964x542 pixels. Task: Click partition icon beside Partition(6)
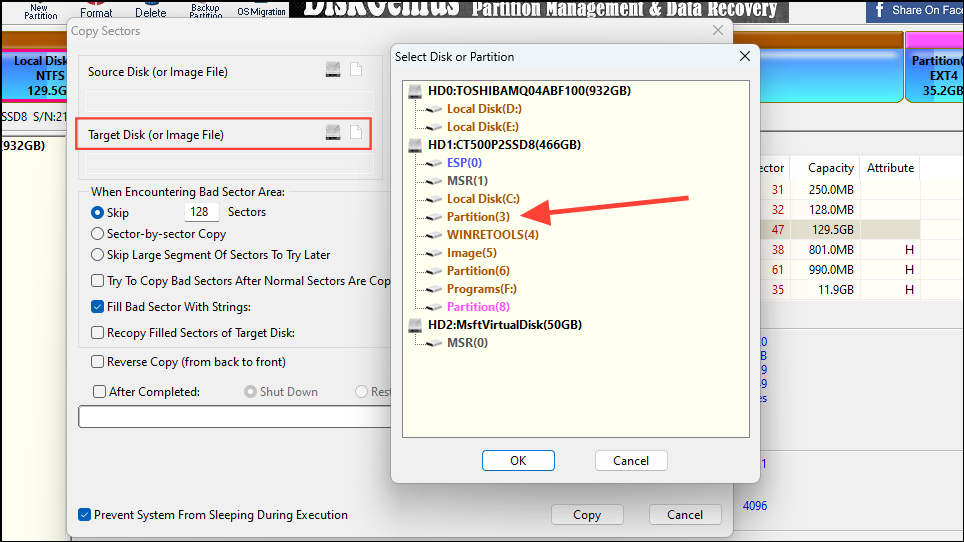coord(434,271)
